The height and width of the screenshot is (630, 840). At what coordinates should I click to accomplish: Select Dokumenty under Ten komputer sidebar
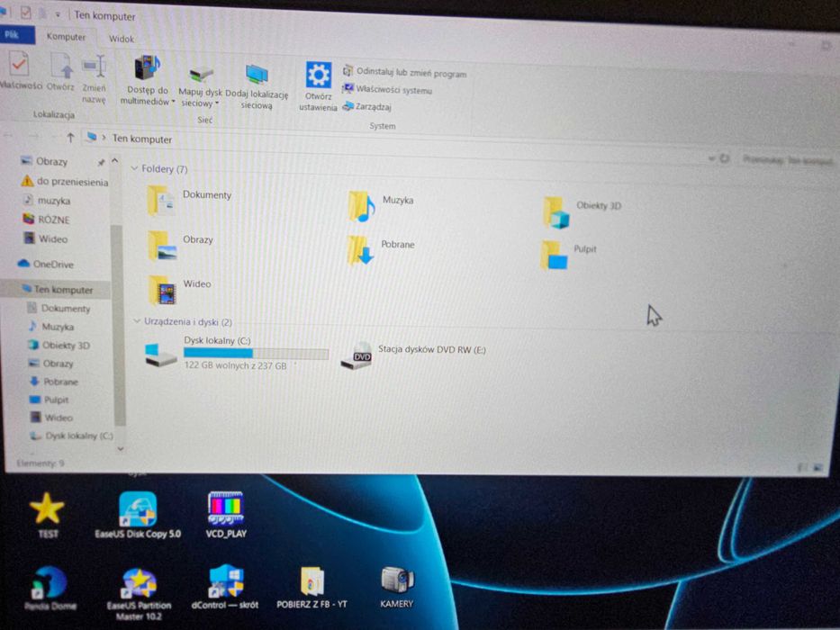66,308
